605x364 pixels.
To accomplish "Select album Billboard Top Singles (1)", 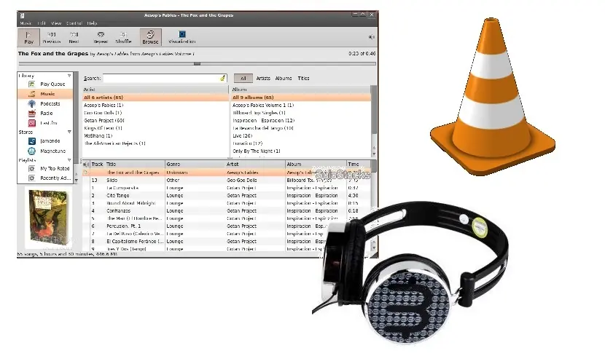I will (301, 113).
